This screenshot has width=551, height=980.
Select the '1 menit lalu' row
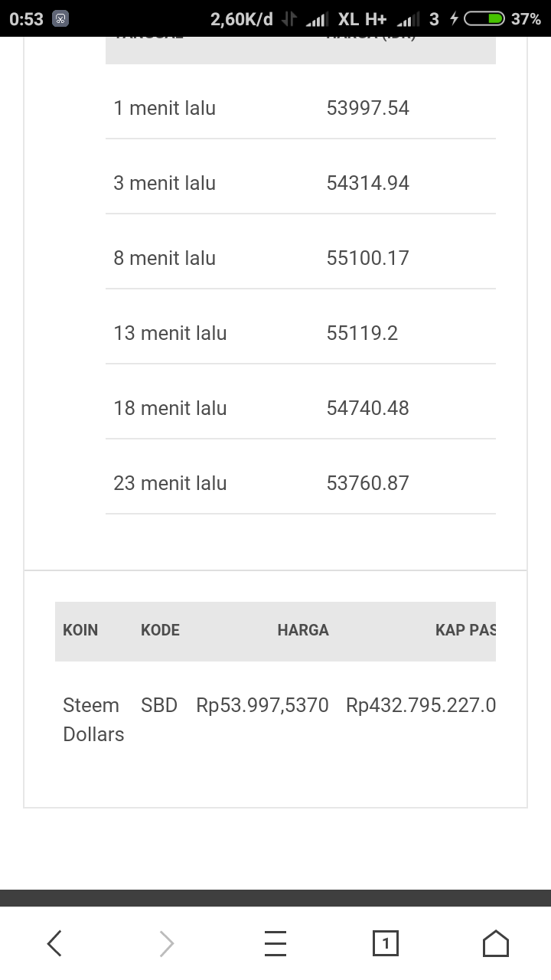click(165, 108)
